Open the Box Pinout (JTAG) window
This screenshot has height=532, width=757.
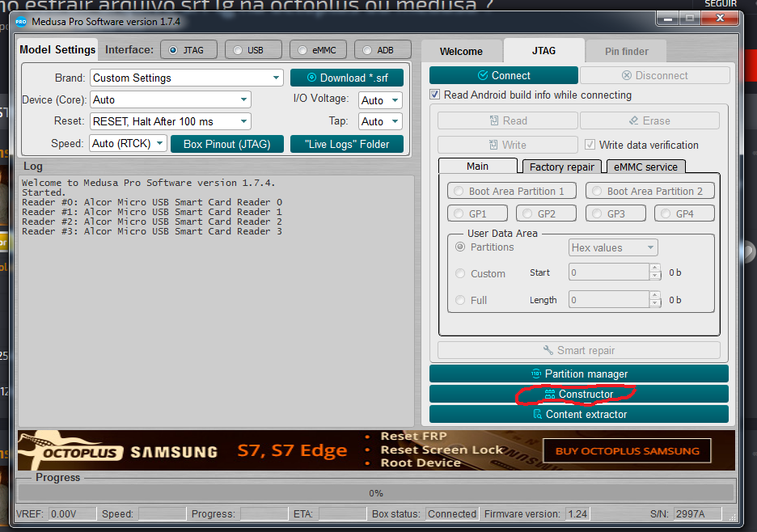point(227,144)
